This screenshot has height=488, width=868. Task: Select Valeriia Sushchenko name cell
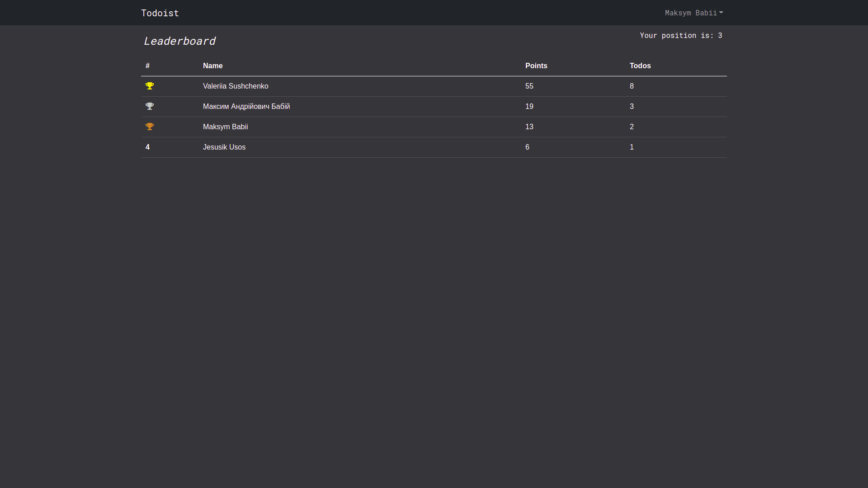click(236, 86)
